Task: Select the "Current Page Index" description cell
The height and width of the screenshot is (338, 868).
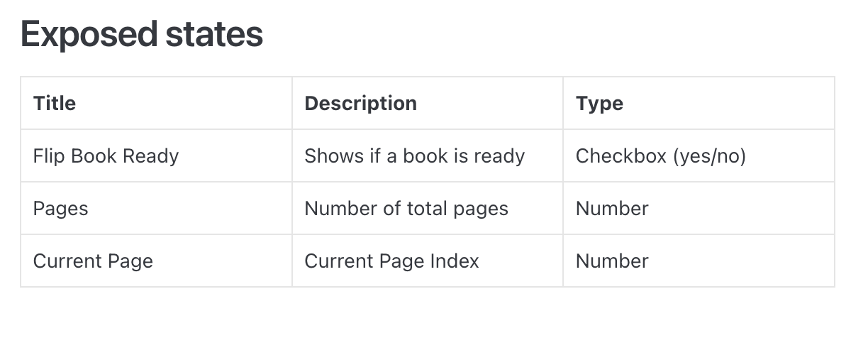Action: coord(391,261)
